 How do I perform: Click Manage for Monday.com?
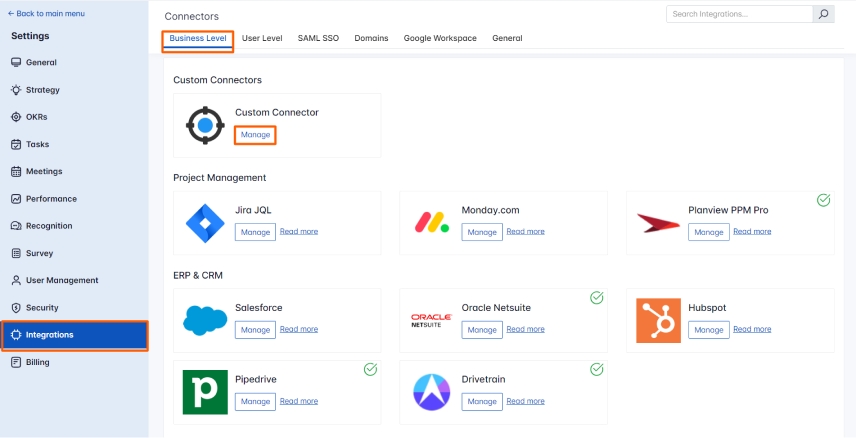point(482,232)
